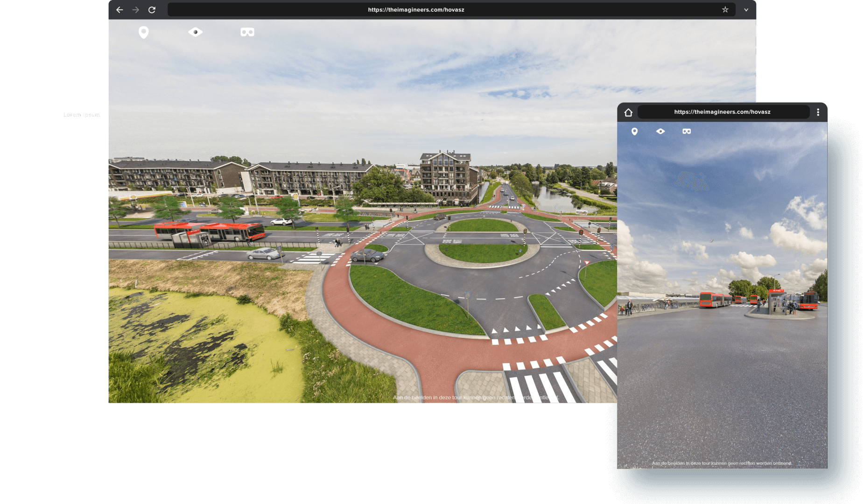Click the forward arrow in the desktop browser
This screenshot has width=864, height=504.
(x=136, y=10)
